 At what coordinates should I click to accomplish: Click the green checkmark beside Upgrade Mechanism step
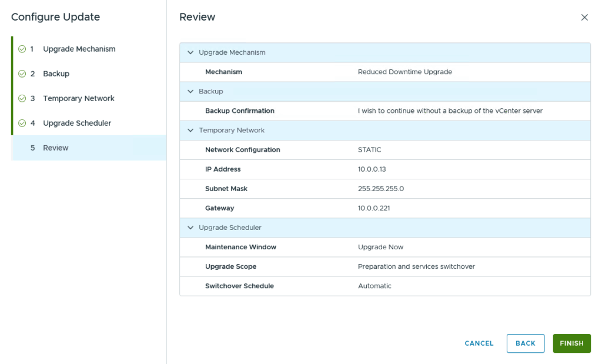[22, 49]
